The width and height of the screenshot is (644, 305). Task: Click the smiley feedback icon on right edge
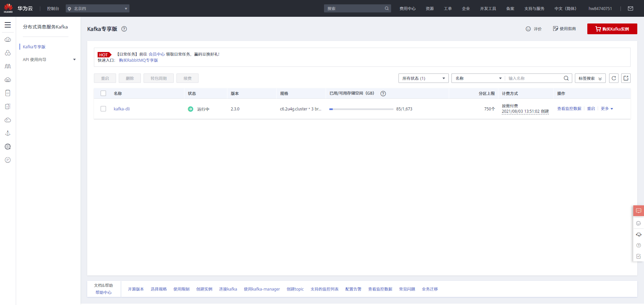pyautogui.click(x=639, y=223)
